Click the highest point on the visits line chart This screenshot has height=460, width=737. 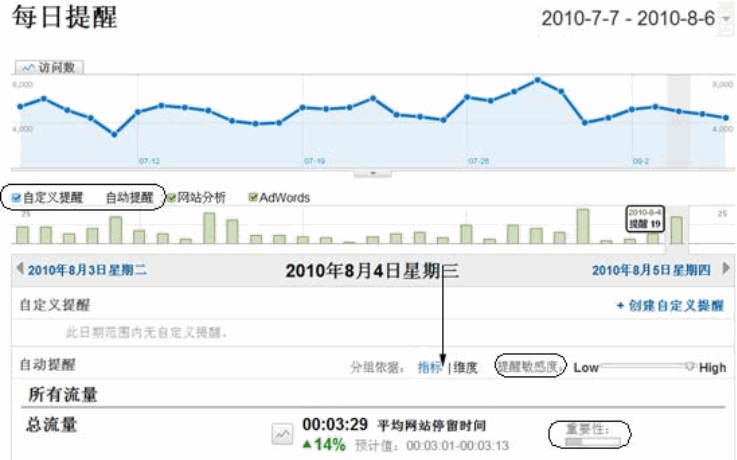click(x=538, y=80)
